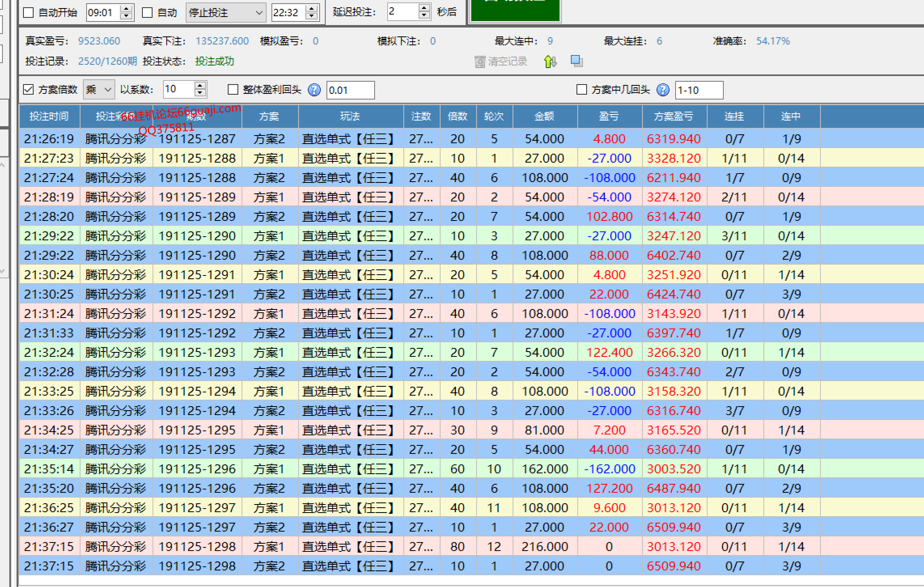
Task: Click the 122.400 profit cell
Action: (609, 352)
